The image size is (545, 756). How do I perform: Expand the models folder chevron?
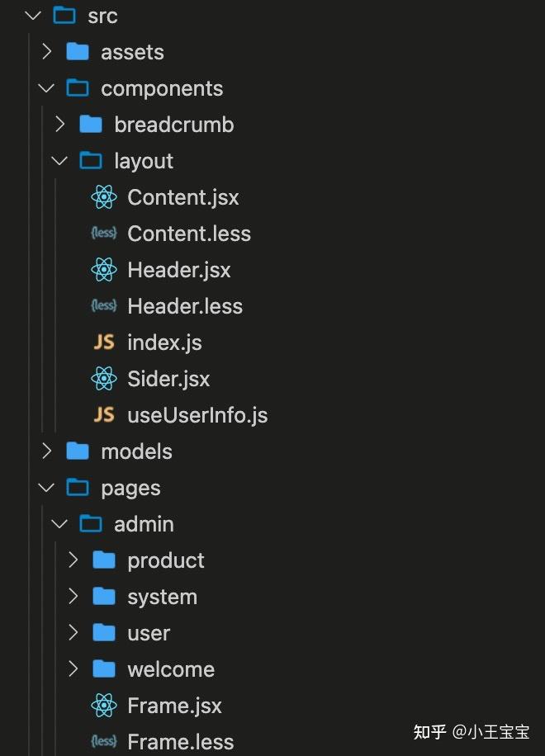click(x=47, y=451)
